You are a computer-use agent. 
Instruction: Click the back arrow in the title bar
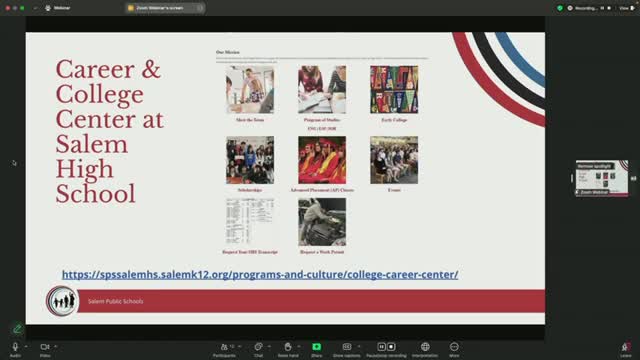pyautogui.click(x=36, y=8)
